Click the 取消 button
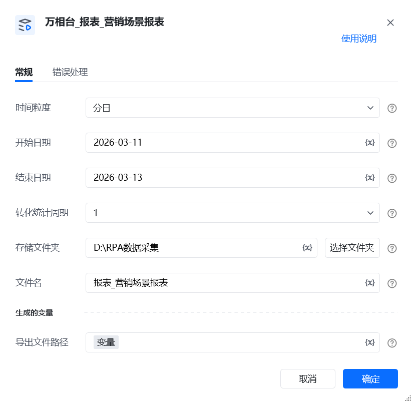 [x=308, y=379]
